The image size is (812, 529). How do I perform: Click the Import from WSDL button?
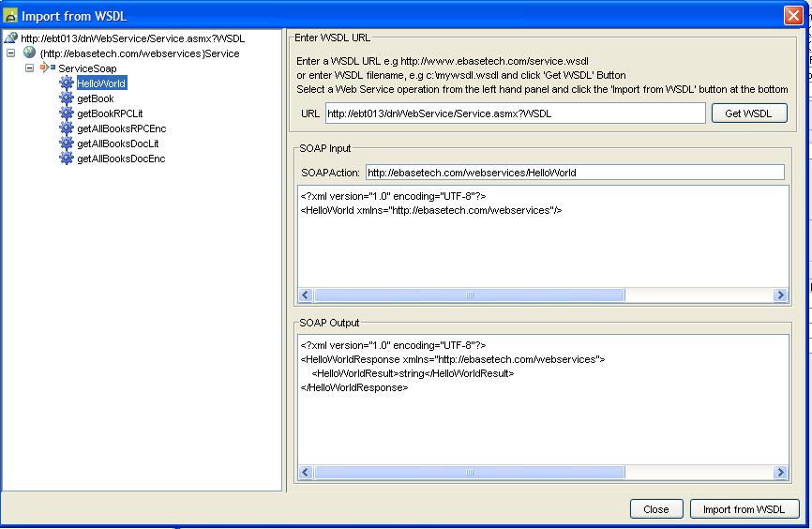pyautogui.click(x=744, y=509)
